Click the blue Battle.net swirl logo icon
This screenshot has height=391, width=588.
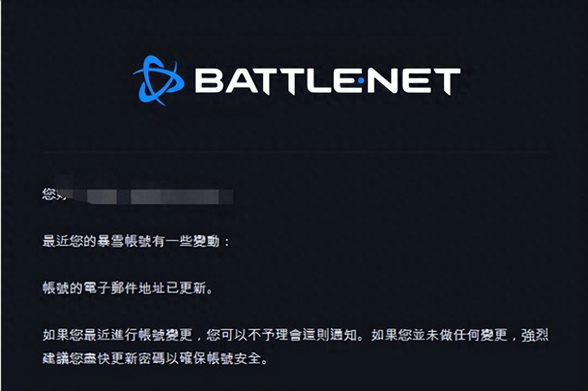(158, 81)
